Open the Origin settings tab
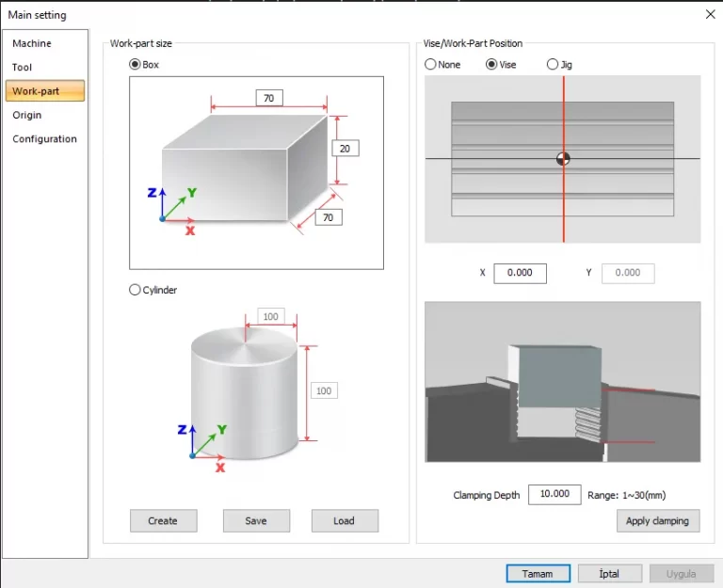This screenshot has width=723, height=588. pyautogui.click(x=27, y=115)
